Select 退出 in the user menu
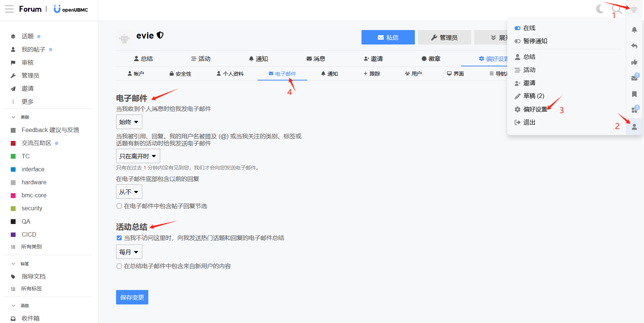 click(x=529, y=122)
